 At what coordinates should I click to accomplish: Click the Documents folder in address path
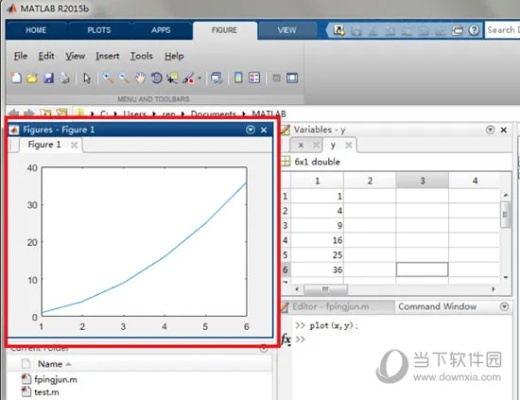[213, 114]
